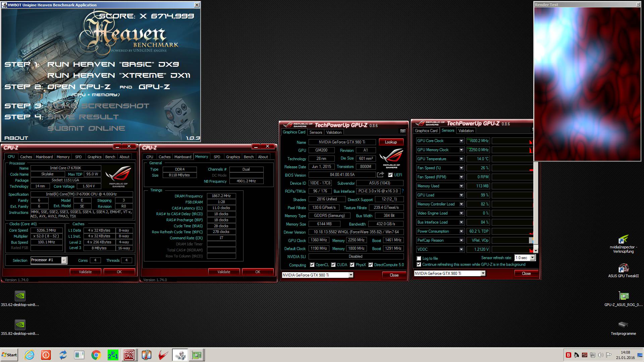Open nvidiaInspector desktop shortcut
Viewport: 644px width, 362px height.
click(x=623, y=244)
